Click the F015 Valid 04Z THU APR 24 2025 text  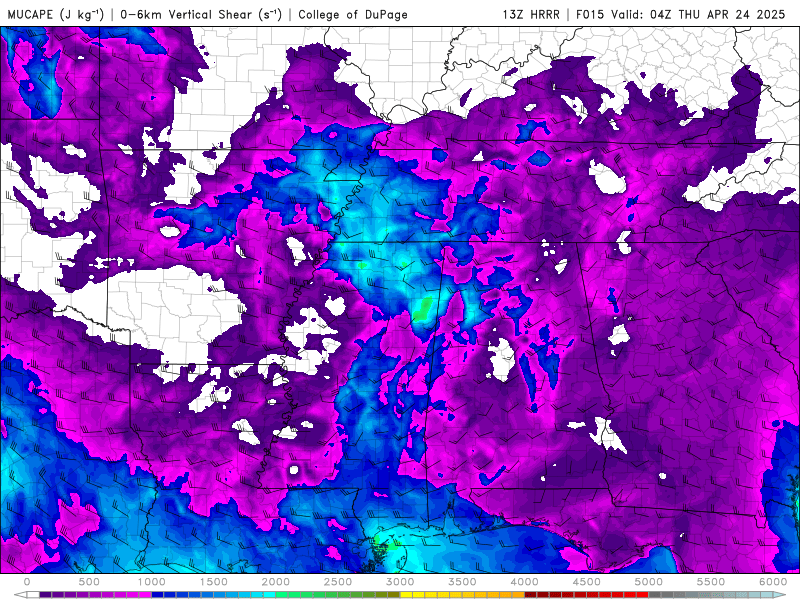680,14
